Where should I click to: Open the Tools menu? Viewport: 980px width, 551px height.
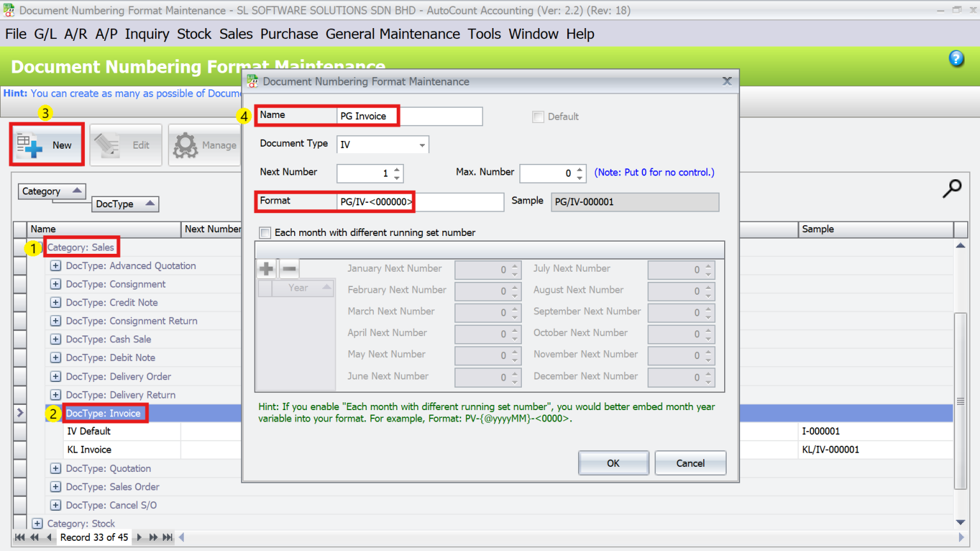click(x=484, y=34)
